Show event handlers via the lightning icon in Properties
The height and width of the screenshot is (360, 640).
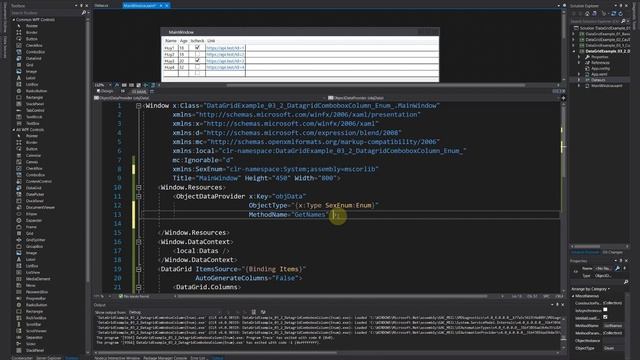coord(624,268)
